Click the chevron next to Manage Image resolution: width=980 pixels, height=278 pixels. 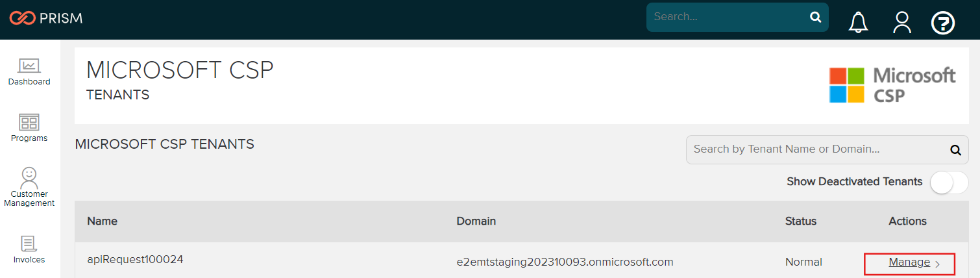coord(938,264)
